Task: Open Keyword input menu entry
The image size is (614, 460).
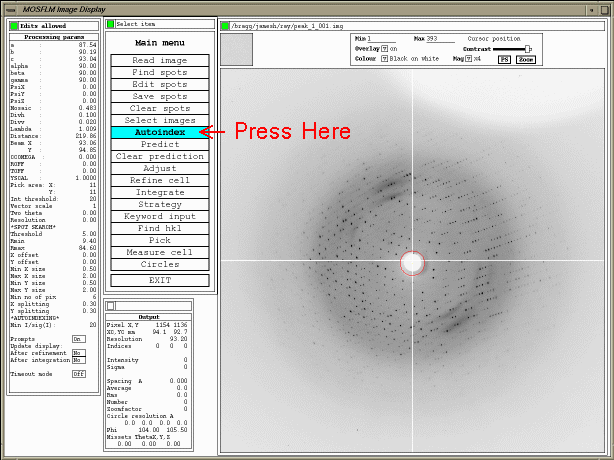Action: 160,216
